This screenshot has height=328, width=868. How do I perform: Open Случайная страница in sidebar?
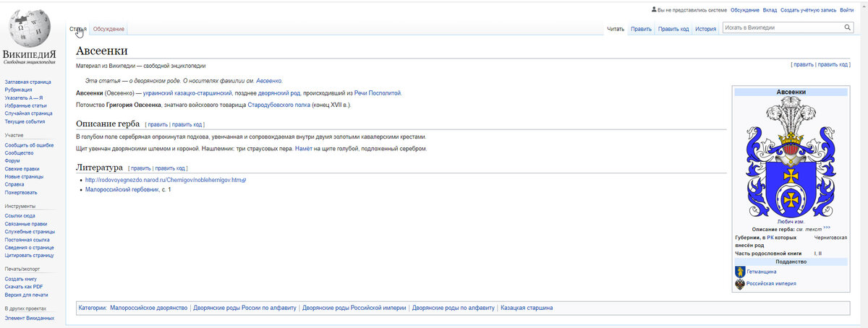pyautogui.click(x=28, y=113)
